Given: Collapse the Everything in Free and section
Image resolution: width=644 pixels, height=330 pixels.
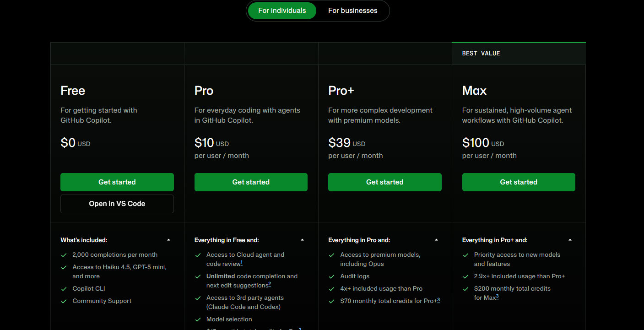Looking at the screenshot, I should 302,240.
